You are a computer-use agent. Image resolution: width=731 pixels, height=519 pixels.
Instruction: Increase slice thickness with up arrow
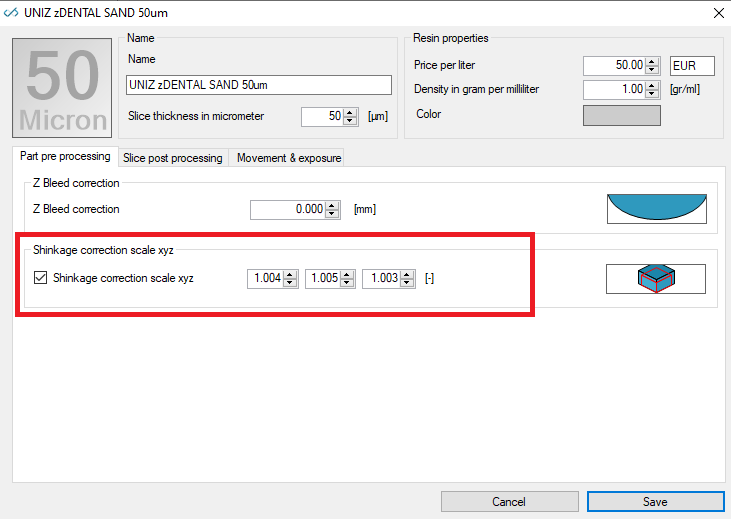350,112
